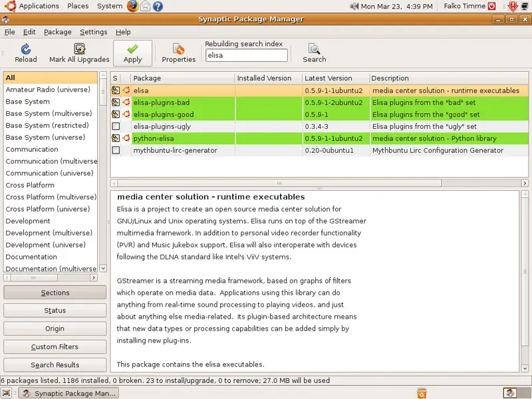This screenshot has width=532, height=399.
Task: Click the down arrow of the description scrollbar
Action: coord(525,368)
